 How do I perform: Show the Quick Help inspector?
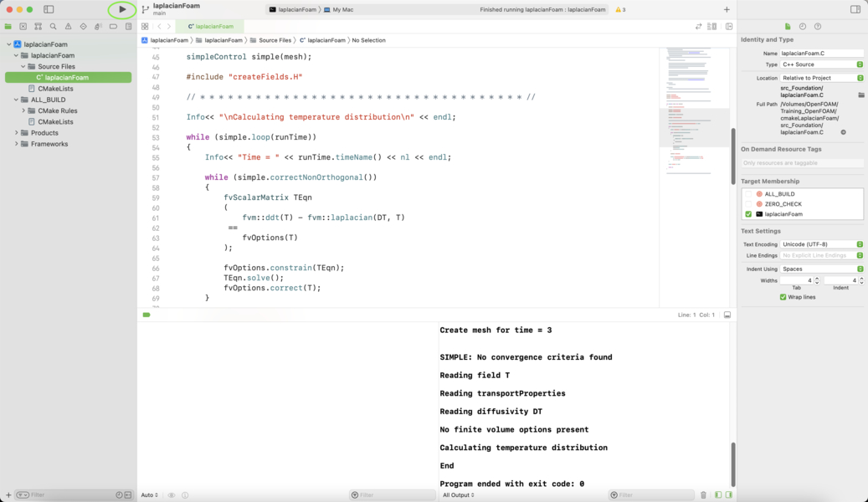[818, 27]
